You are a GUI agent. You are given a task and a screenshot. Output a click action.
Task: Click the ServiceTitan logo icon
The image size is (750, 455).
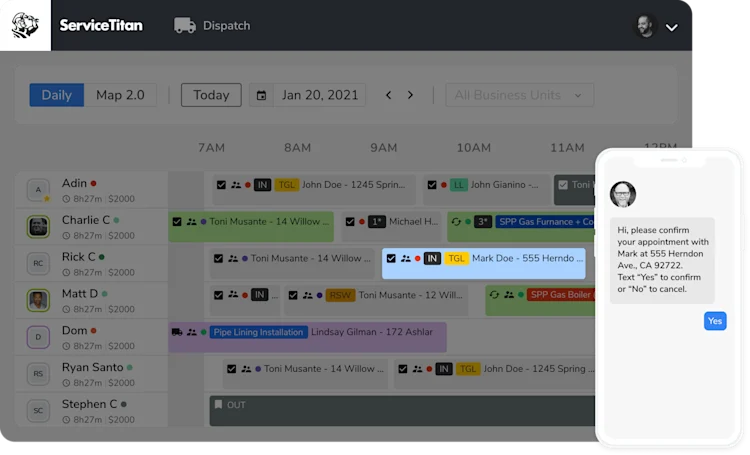[x=25, y=25]
